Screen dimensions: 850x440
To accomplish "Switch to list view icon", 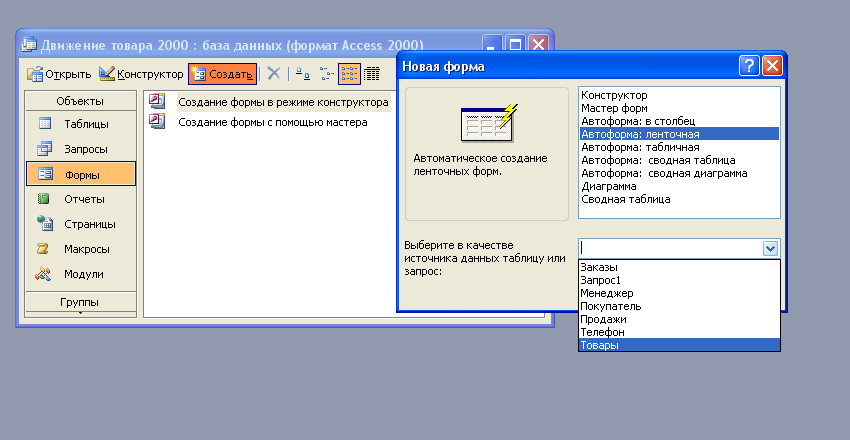I will [x=349, y=74].
